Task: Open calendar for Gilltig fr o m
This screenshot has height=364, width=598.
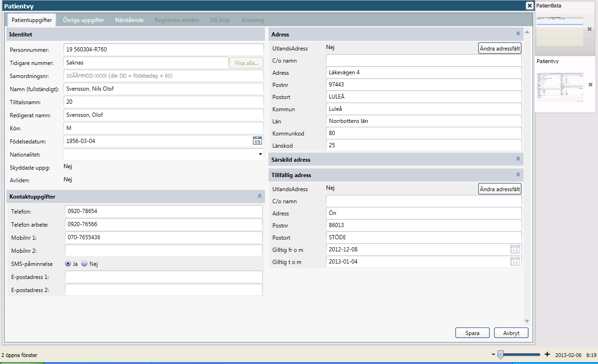Action: click(515, 249)
